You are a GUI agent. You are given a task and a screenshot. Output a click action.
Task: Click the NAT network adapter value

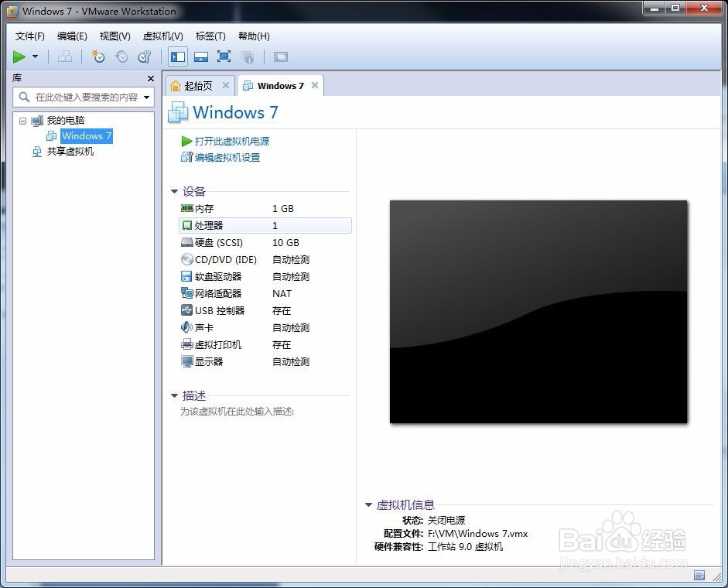pos(282,293)
